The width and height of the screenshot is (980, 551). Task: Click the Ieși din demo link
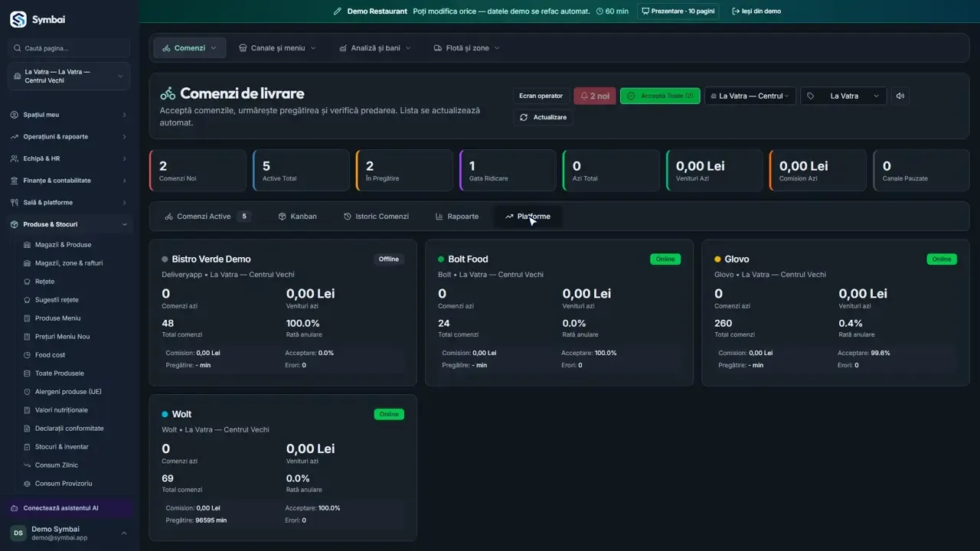point(756,11)
